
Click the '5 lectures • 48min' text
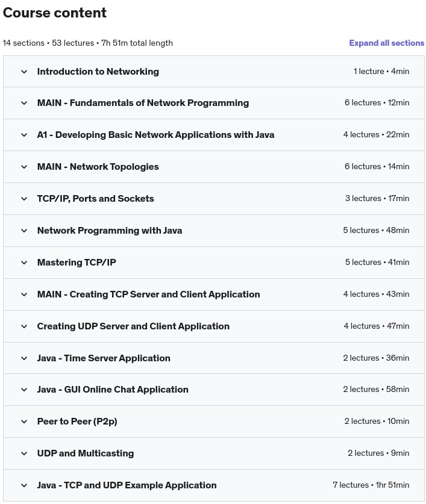pyautogui.click(x=376, y=231)
